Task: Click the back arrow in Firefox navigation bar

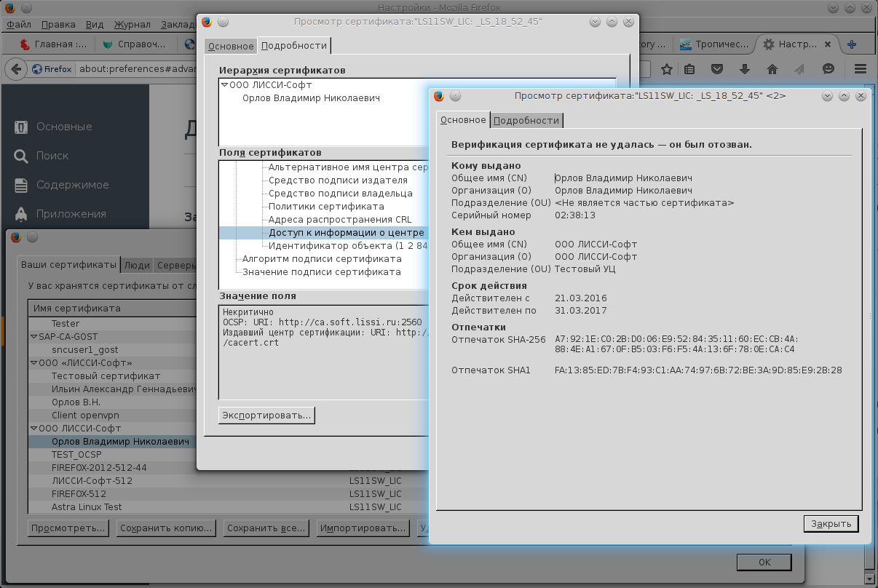Action: [16, 69]
